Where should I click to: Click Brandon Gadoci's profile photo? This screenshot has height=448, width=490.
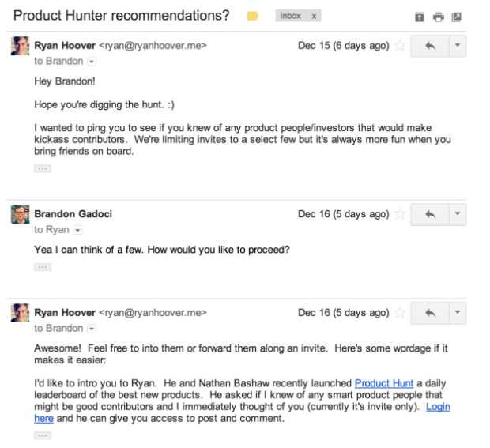(21, 214)
